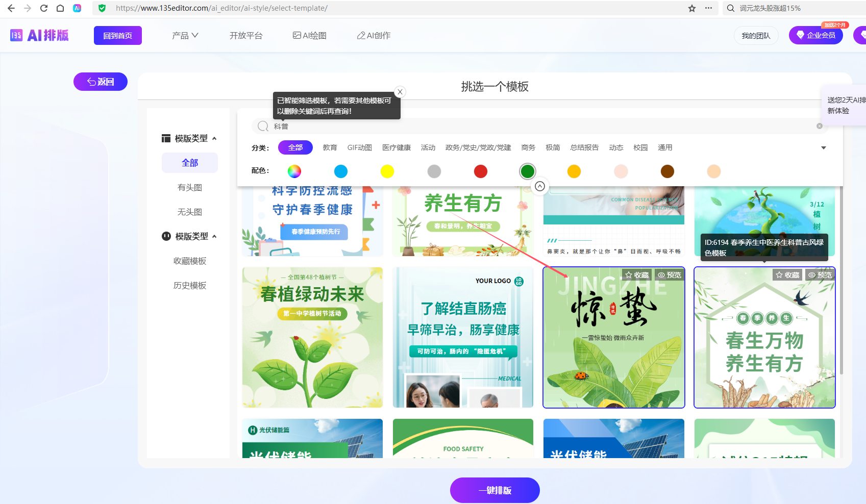
Task: Open the browser home page icon
Action: [x=60, y=8]
